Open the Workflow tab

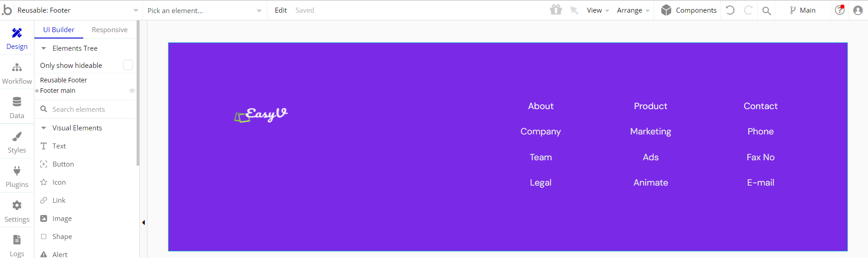pos(17,73)
